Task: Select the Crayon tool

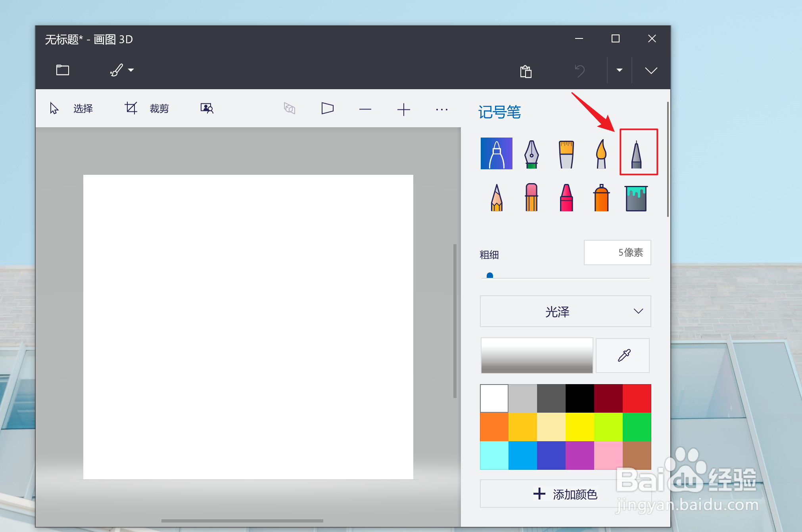Action: 566,197
